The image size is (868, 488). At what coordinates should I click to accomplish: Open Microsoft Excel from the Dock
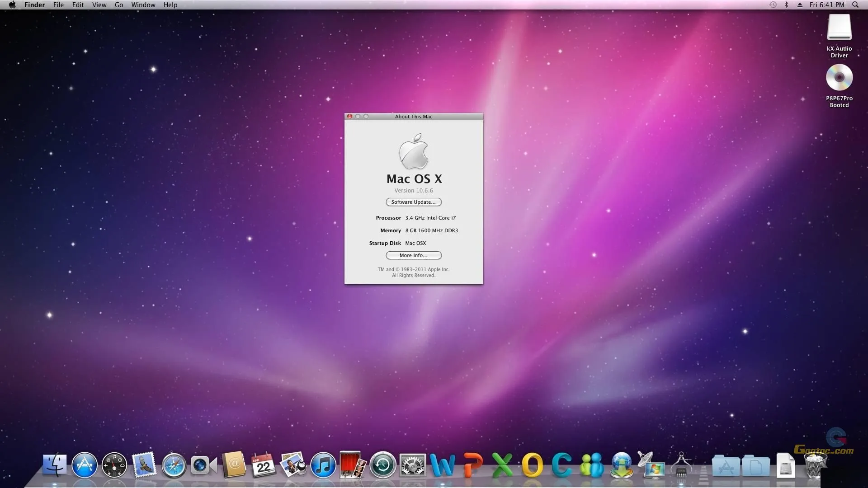pyautogui.click(x=502, y=465)
